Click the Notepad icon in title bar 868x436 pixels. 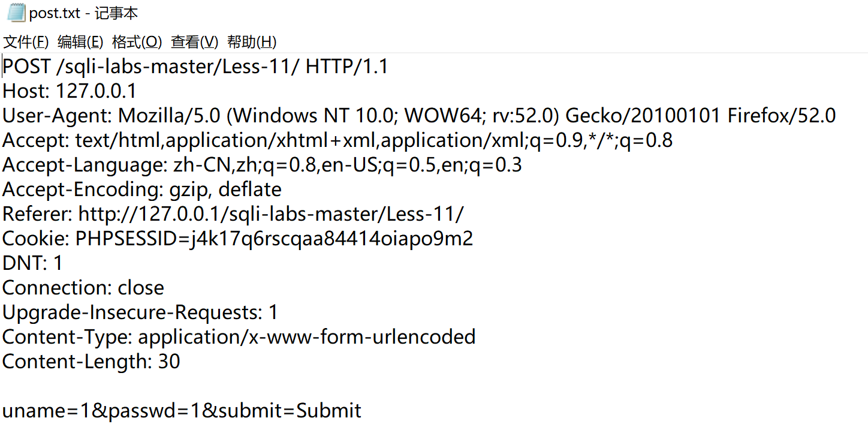click(16, 13)
